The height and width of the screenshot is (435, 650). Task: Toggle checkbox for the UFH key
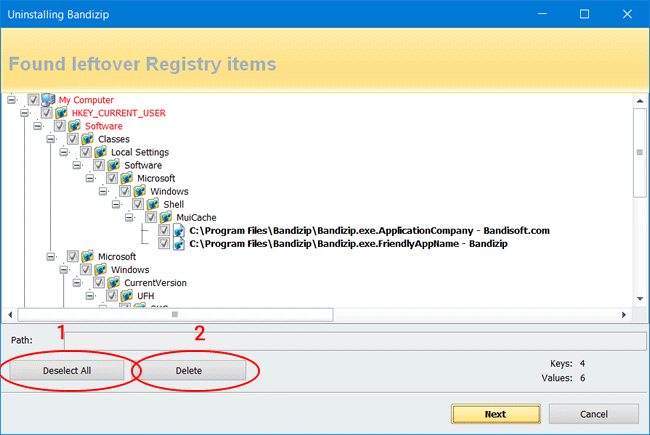(x=113, y=296)
